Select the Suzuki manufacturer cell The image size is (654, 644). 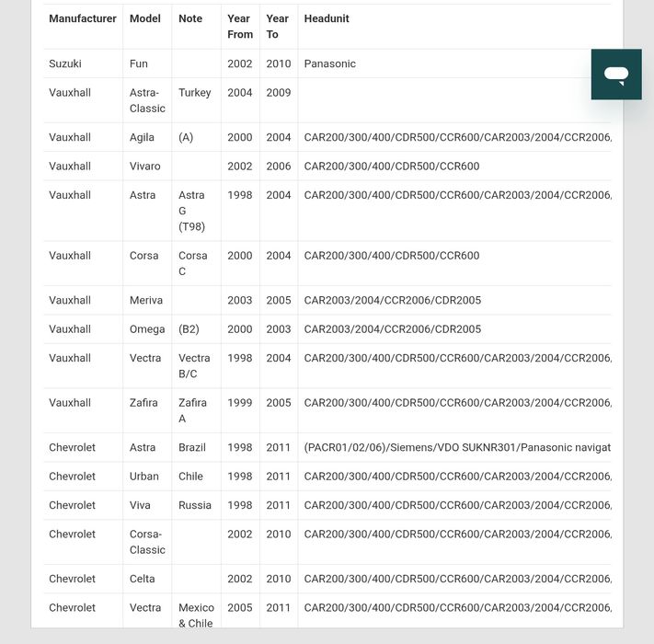(x=65, y=63)
